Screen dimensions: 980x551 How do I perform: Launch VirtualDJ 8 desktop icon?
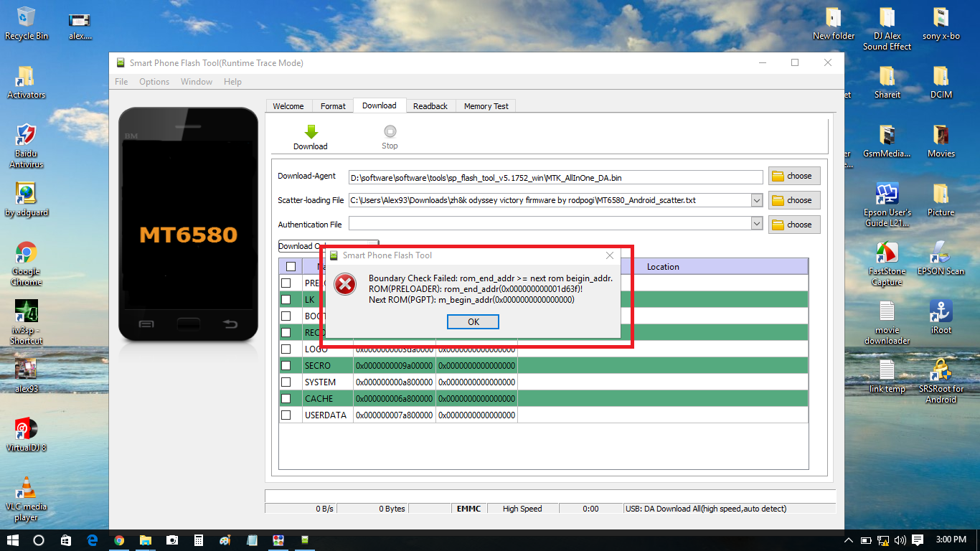[27, 429]
